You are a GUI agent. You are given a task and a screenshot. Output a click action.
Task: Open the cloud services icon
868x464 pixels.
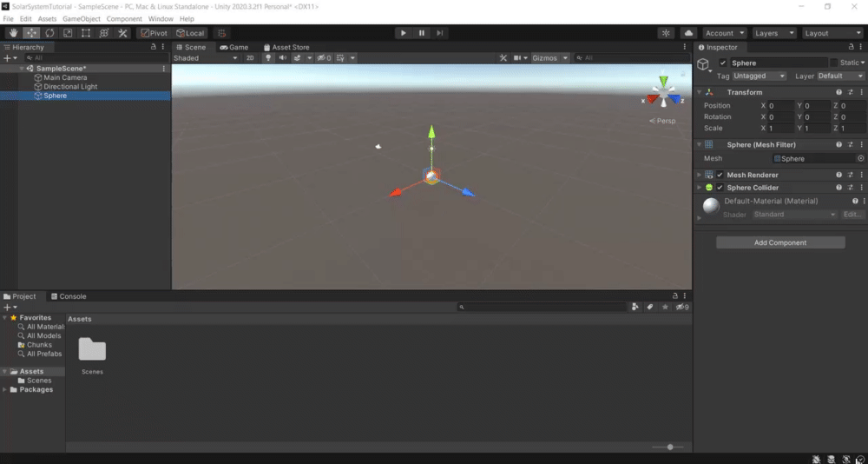pyautogui.click(x=688, y=33)
